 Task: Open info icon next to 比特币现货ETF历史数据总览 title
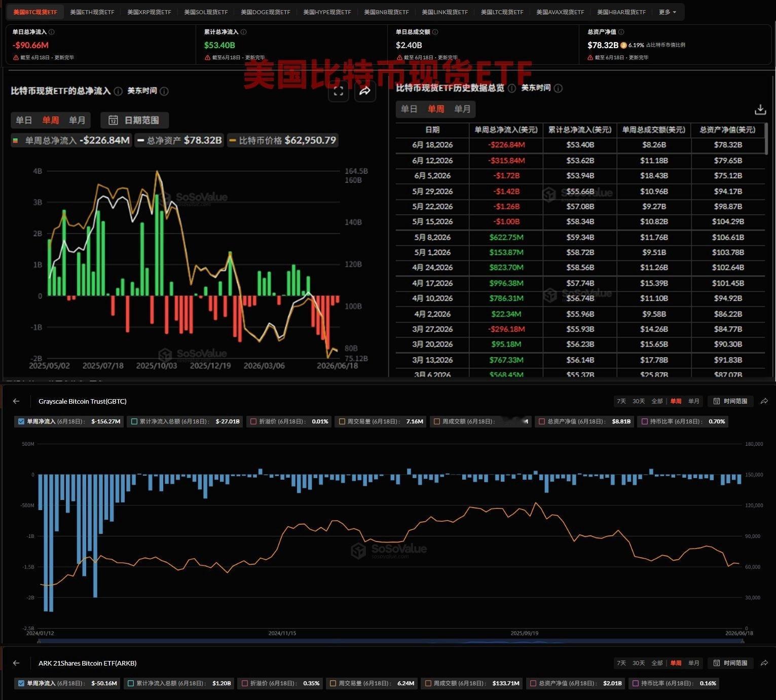512,88
